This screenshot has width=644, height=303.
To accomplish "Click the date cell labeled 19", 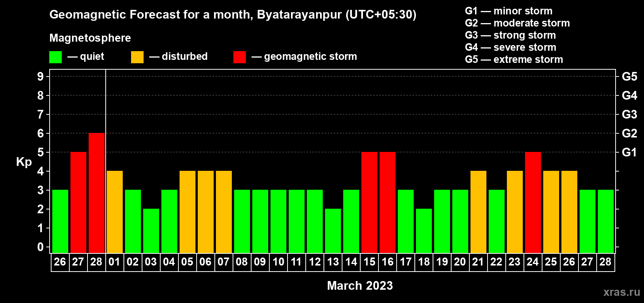I will click(442, 262).
